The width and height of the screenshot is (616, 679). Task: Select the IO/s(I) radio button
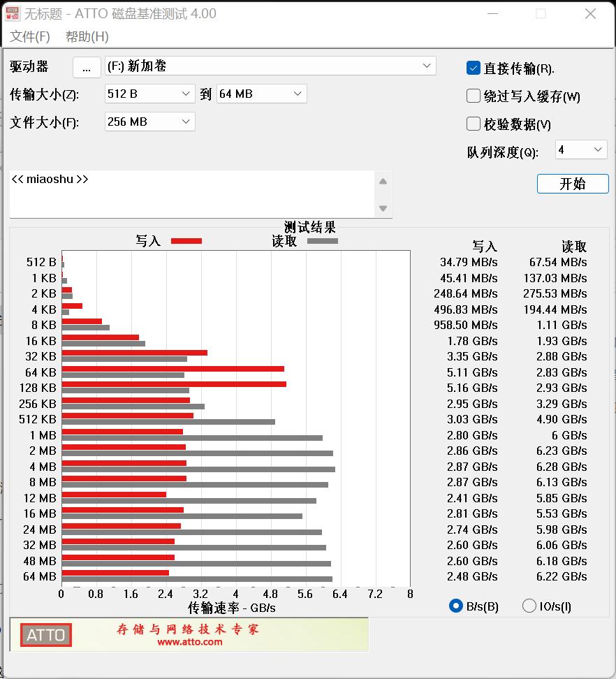(x=529, y=606)
